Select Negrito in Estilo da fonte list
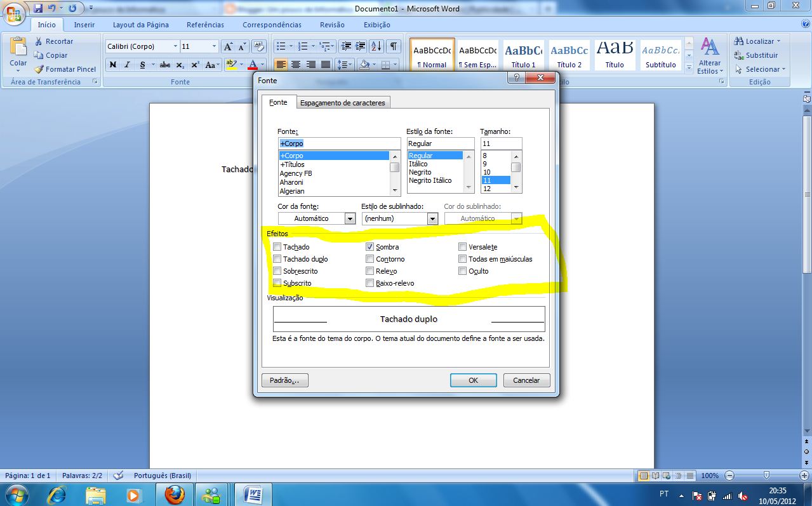This screenshot has height=506, width=812. coord(420,172)
